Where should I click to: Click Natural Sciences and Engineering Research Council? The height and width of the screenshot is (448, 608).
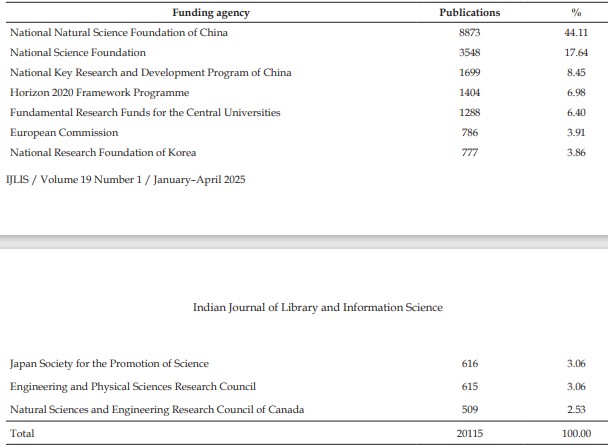pyautogui.click(x=157, y=410)
